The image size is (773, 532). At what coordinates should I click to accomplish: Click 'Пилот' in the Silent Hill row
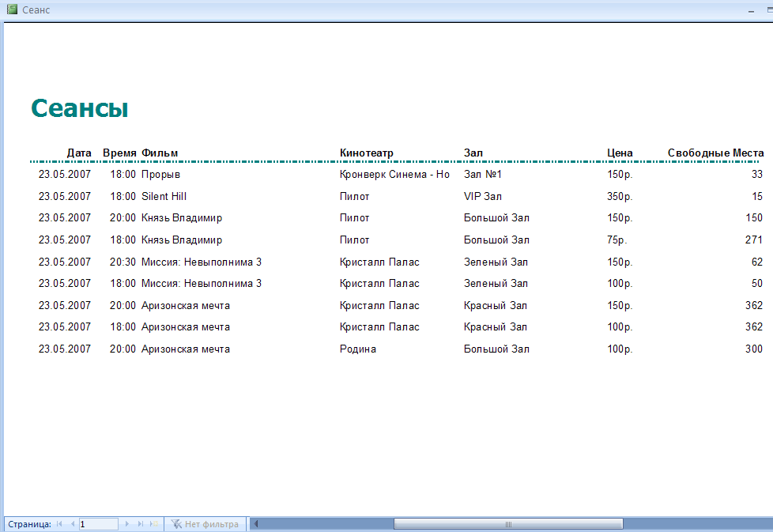point(354,196)
